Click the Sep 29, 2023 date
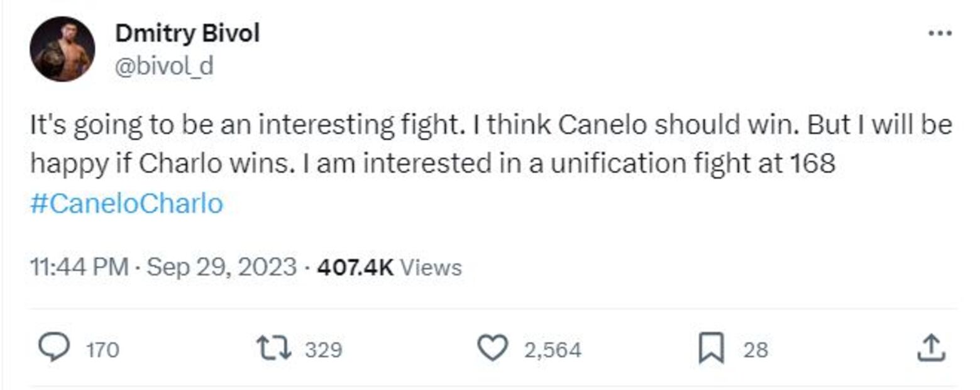 221,267
